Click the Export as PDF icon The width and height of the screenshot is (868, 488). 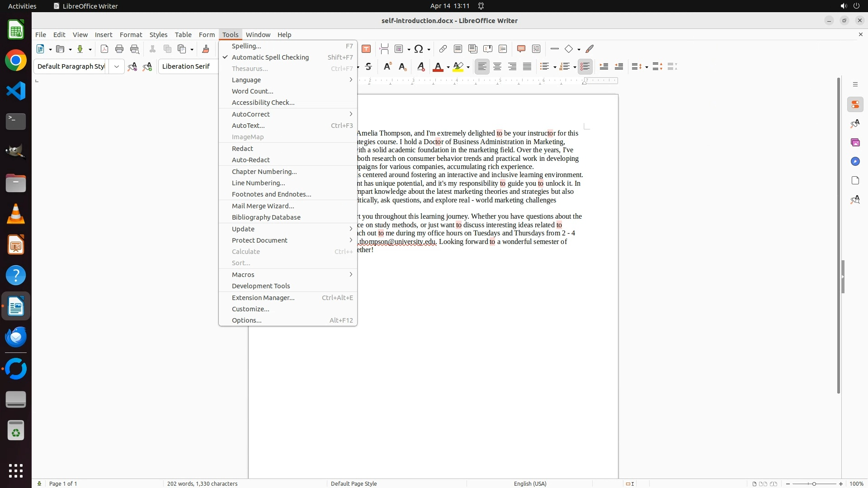click(x=104, y=49)
